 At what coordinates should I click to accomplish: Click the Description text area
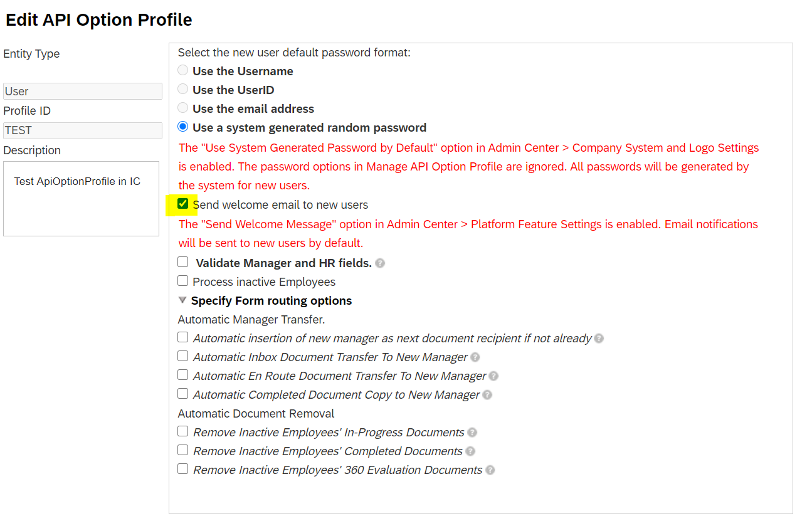[81, 199]
